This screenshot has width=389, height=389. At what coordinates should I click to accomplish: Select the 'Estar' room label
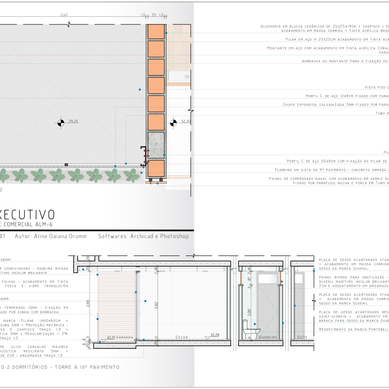(x=181, y=337)
